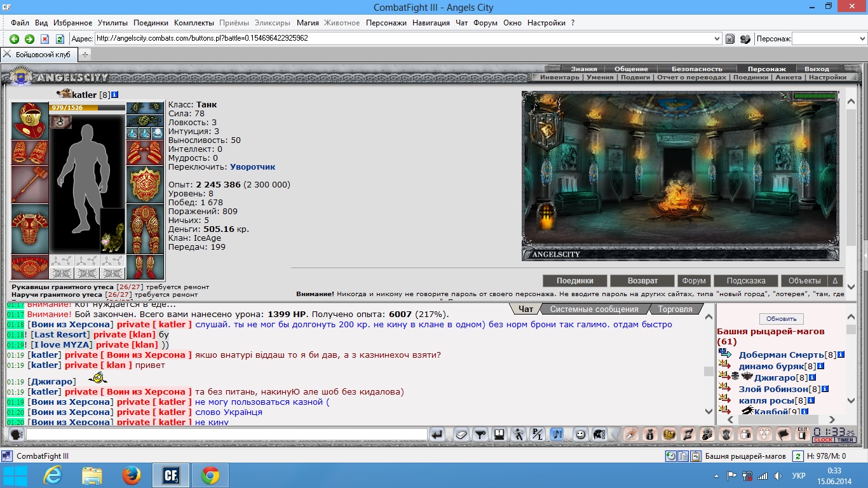The width and height of the screenshot is (868, 488).
Task: Open the Утилиты menu
Action: tap(113, 23)
